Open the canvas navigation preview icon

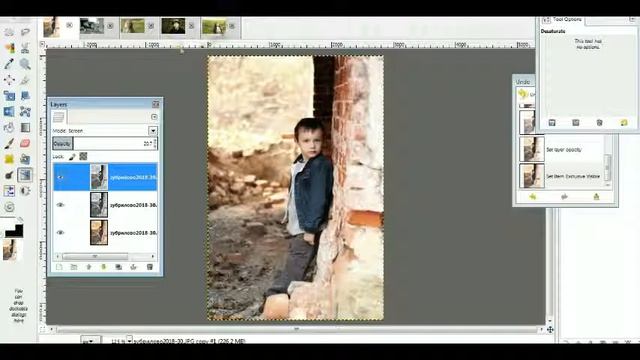click(550, 329)
